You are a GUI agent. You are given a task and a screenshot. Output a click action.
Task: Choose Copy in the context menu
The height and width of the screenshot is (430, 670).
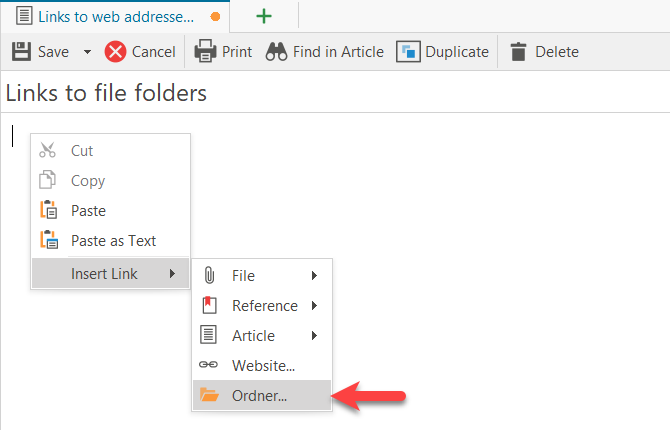87,181
